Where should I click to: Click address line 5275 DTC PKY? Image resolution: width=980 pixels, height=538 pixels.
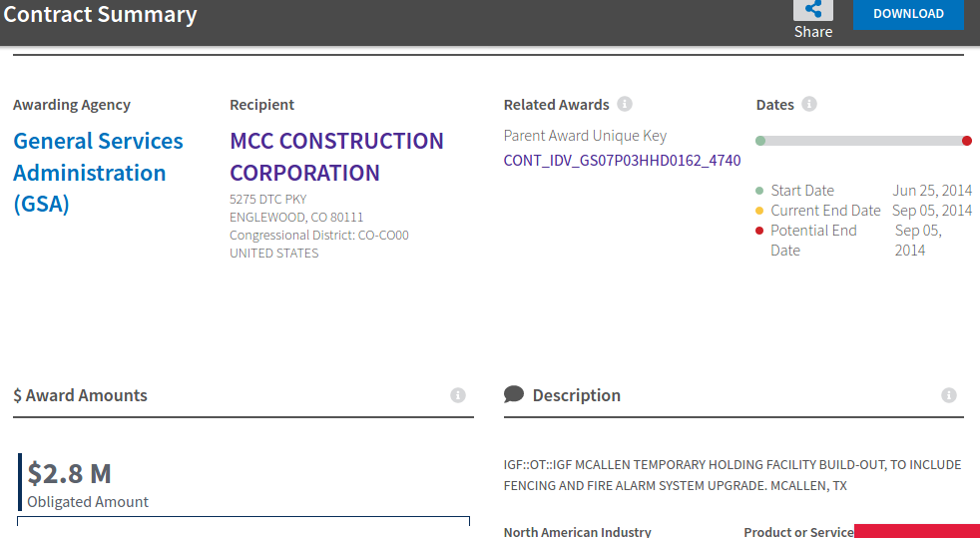pos(268,200)
